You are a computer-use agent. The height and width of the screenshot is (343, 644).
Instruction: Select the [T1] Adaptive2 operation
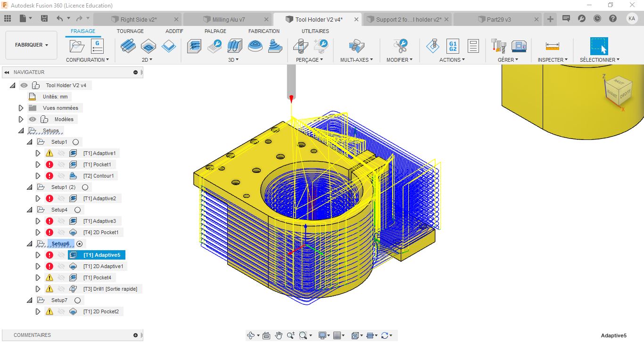(x=99, y=198)
